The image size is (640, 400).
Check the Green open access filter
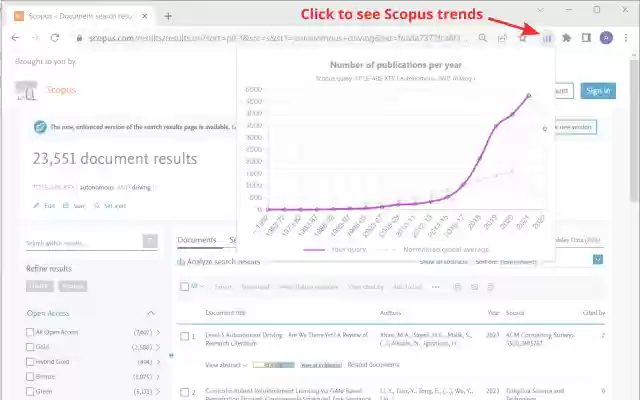(x=30, y=391)
